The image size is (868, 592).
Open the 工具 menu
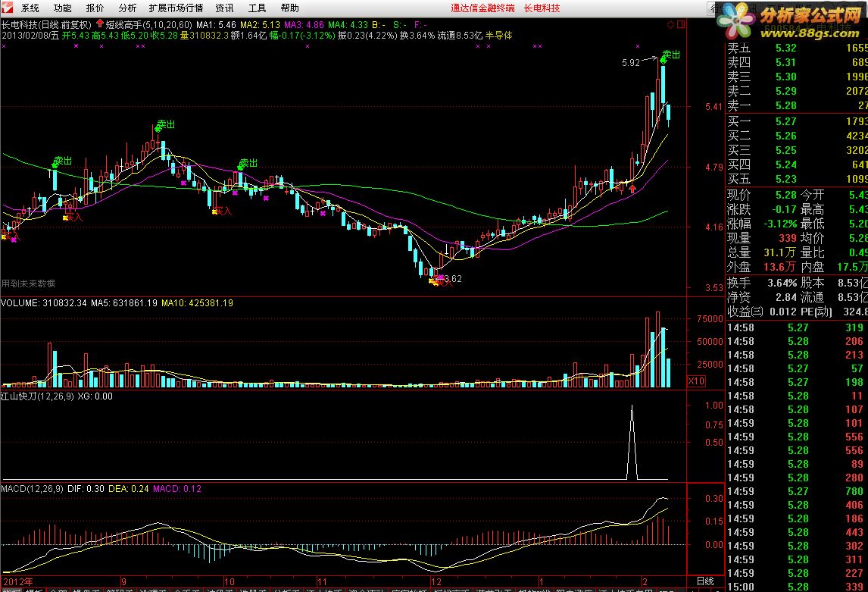(258, 8)
